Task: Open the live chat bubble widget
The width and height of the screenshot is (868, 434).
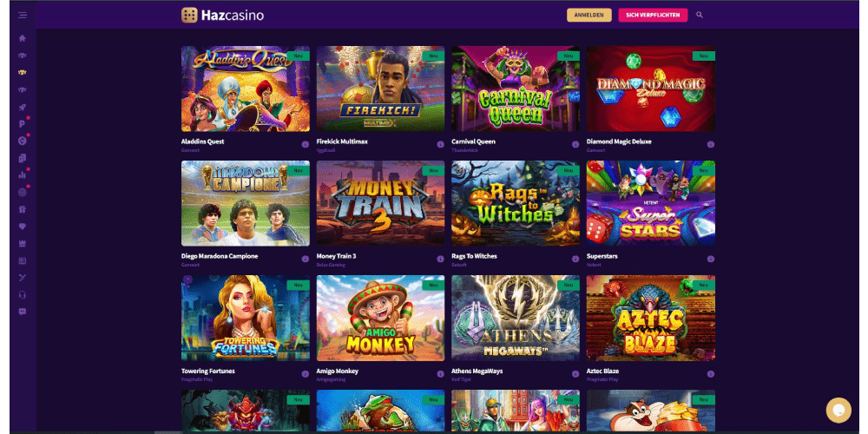Action: (x=838, y=411)
